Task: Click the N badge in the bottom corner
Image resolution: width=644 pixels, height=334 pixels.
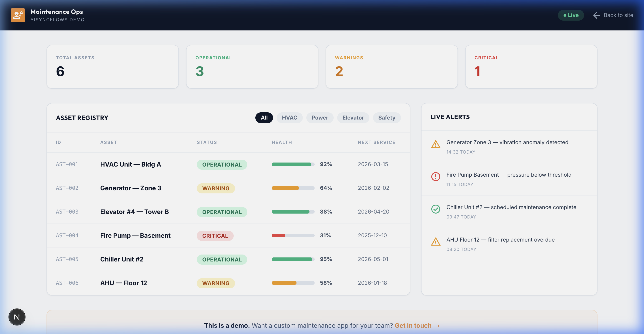Action: pyautogui.click(x=17, y=317)
